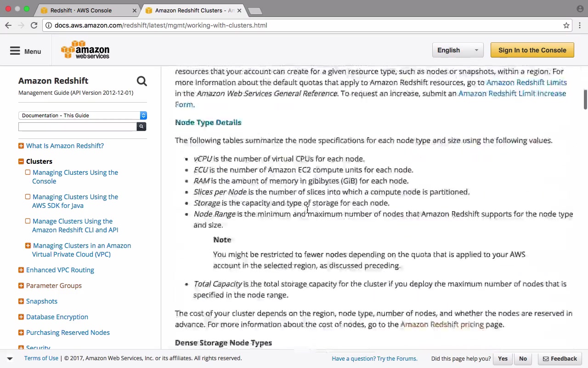Image resolution: width=588 pixels, height=368 pixels.
Task: Click the Clusters sidebar heading
Action: (39, 161)
